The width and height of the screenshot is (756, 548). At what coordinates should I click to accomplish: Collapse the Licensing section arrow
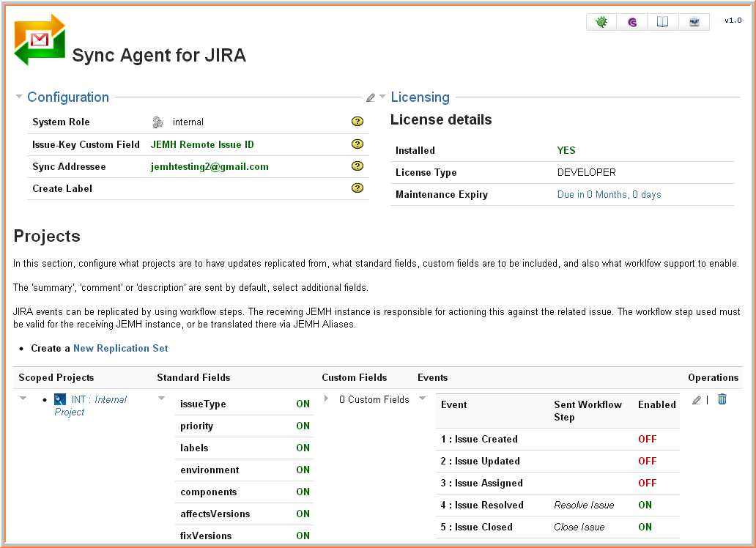click(x=382, y=97)
